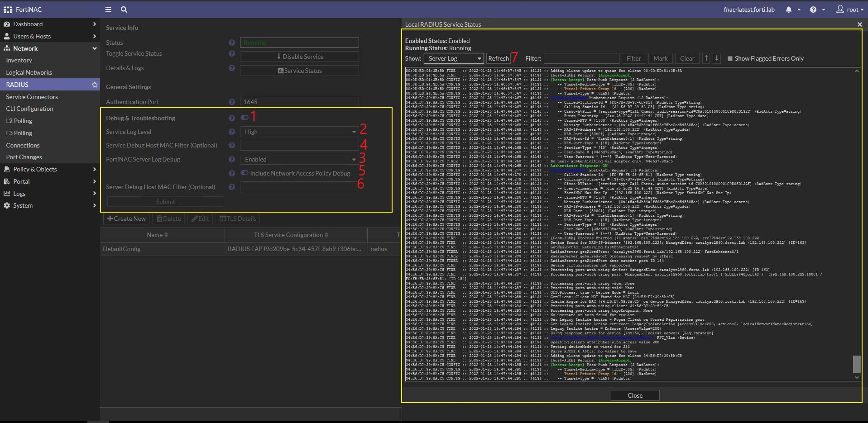
Task: Click help icon beside Authentication Port
Action: coord(232,102)
